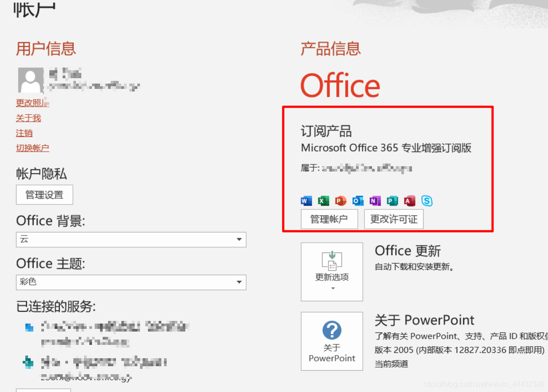Click the 帐户隐私 heading
548x392 pixels.
(41, 174)
